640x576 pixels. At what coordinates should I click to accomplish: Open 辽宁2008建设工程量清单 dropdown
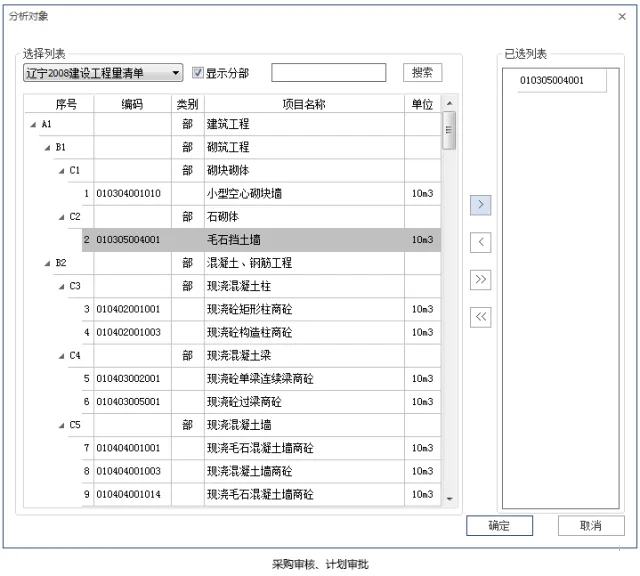pos(103,73)
